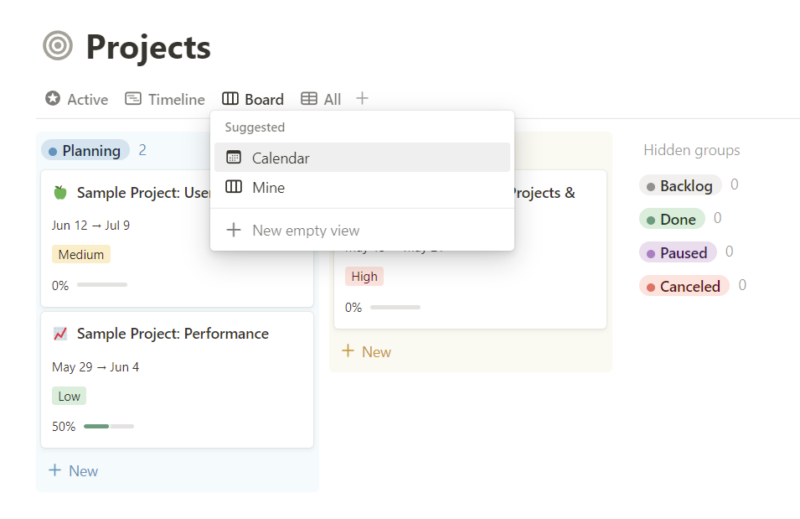Open the All table view tab
The width and height of the screenshot is (800, 519).
[321, 99]
